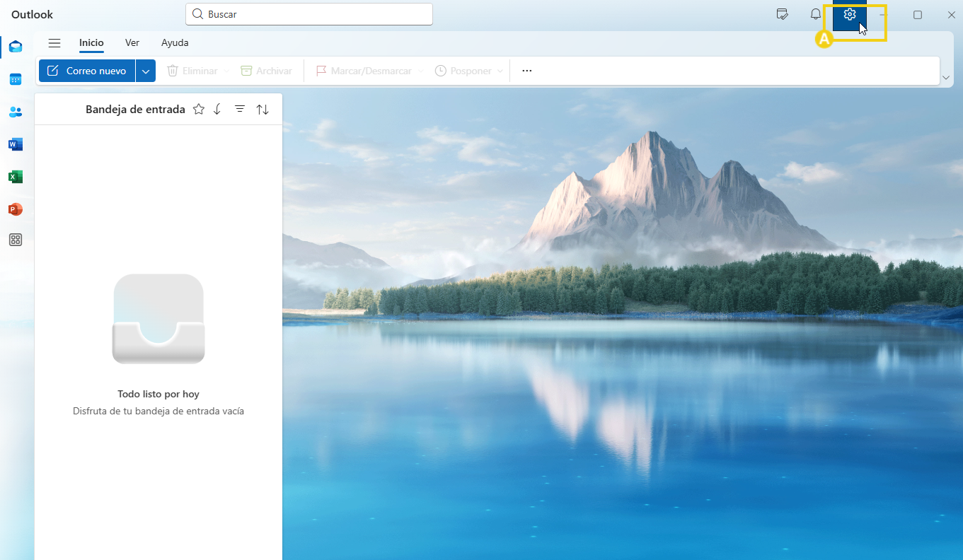Open the notifications bell icon
This screenshot has height=560, width=963.
point(816,15)
